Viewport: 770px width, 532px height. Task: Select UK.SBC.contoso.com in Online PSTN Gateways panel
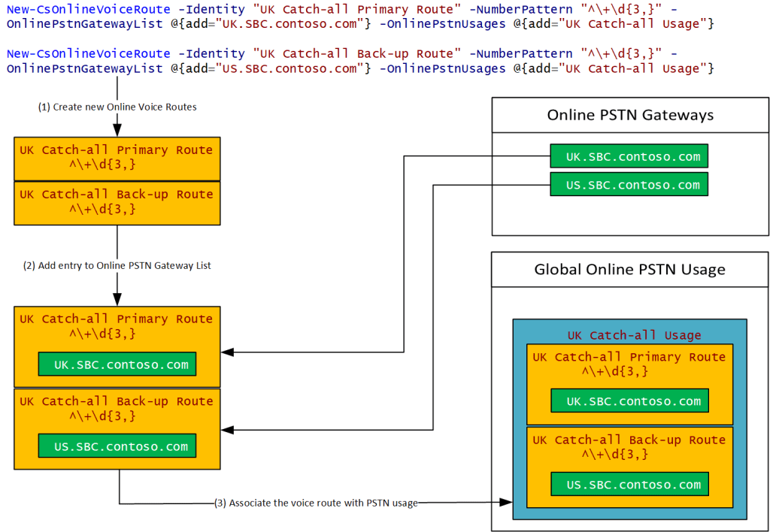[x=629, y=157]
